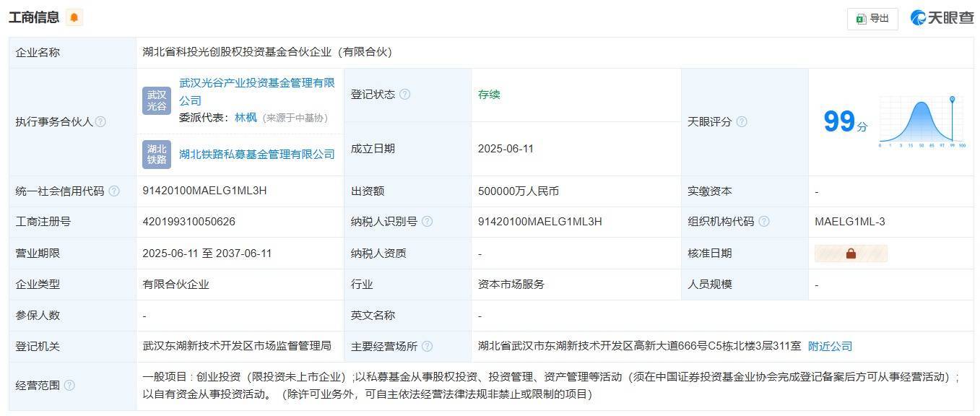Click the 存续 registration status
Viewport: 980px width, 416px height.
coord(489,95)
